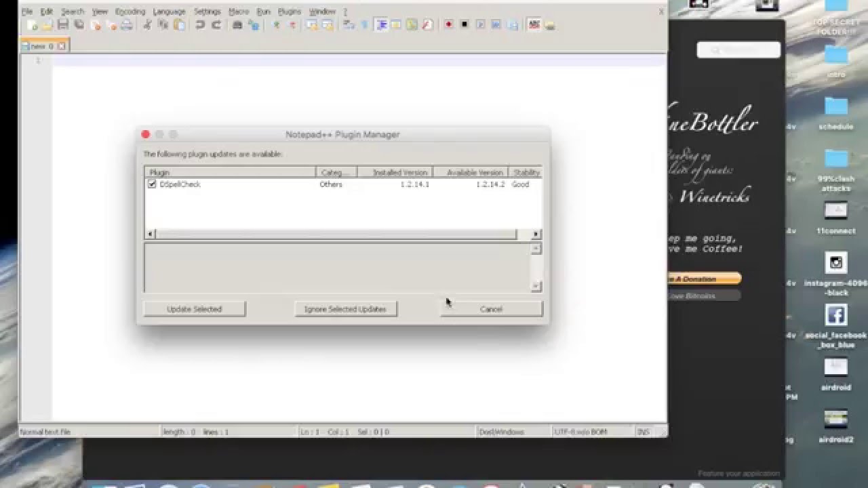Click the Start Recording macro icon
The width and height of the screenshot is (868, 488).
(x=448, y=25)
